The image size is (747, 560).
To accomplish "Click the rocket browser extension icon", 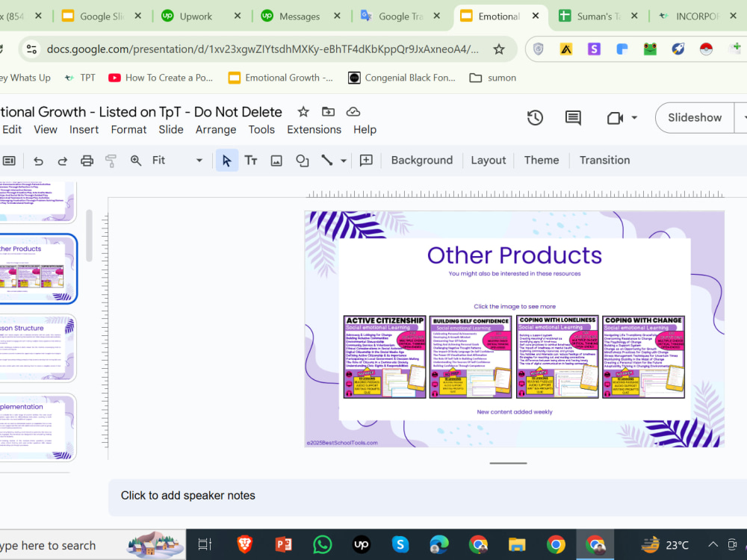I will [x=678, y=49].
